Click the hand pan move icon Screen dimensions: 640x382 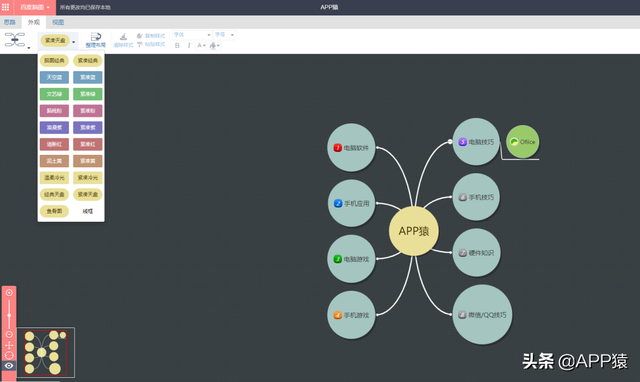(9, 345)
